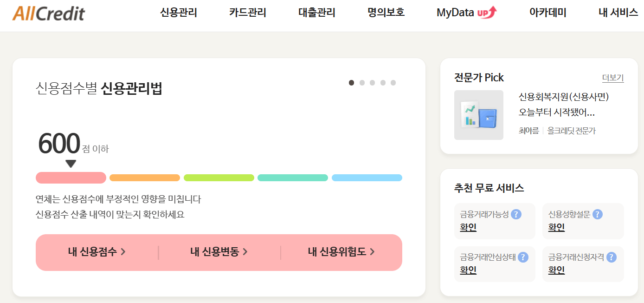Select the first carousel pagination dot

pos(351,82)
